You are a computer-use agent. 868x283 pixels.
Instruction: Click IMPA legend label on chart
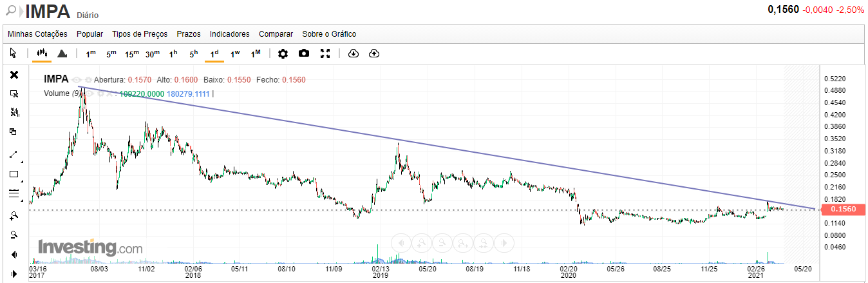(x=56, y=79)
